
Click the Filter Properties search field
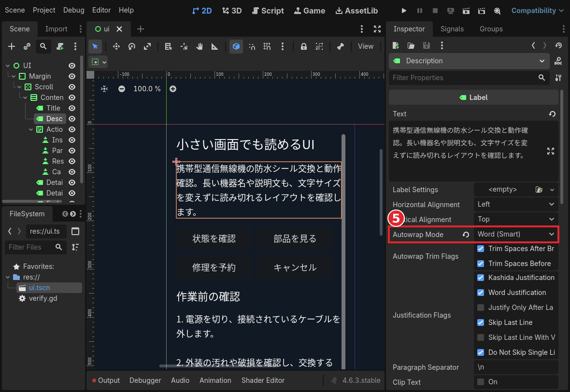[x=468, y=78]
